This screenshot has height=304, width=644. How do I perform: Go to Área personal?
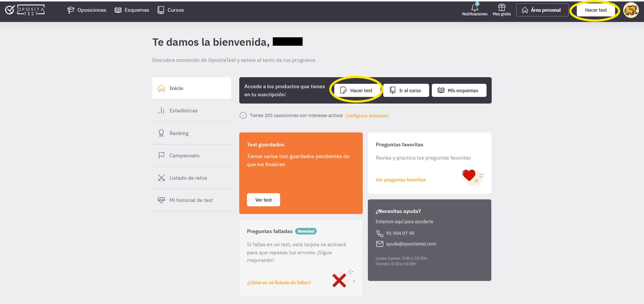542,10
